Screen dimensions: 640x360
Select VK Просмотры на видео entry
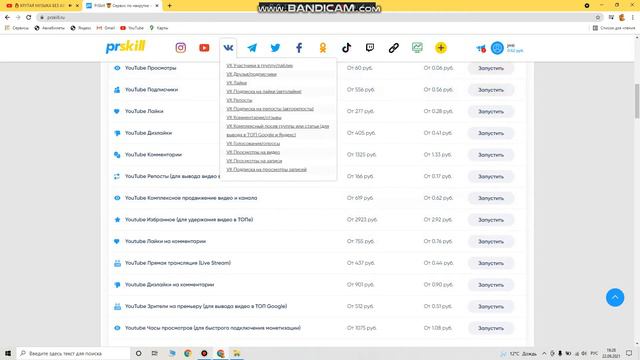click(x=253, y=152)
